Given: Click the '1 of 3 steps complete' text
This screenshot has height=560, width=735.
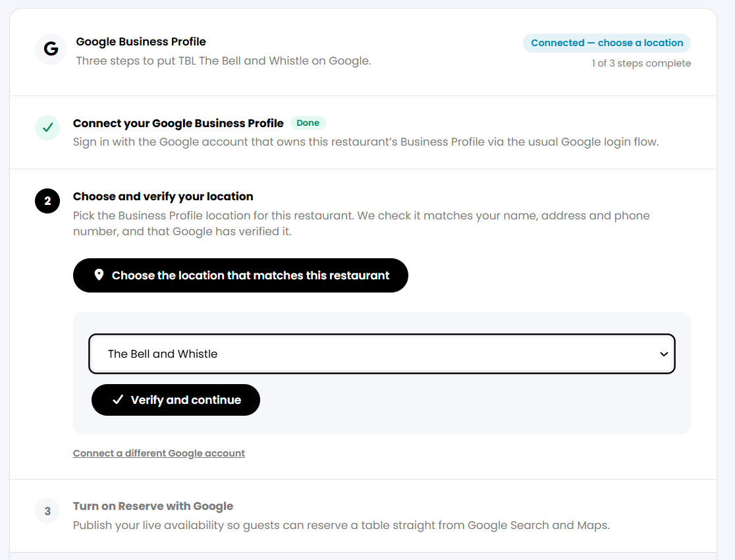Looking at the screenshot, I should click(641, 63).
